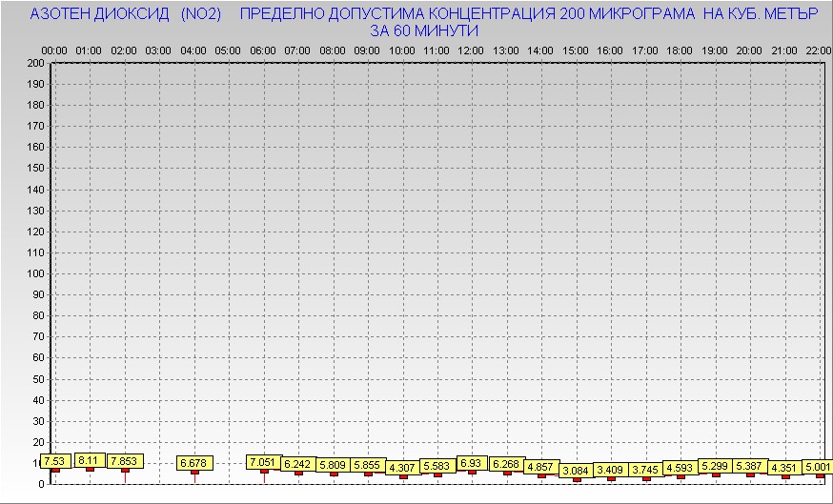Screen dimensions: 833x504
Task: Click the 03:00 time axis label
Action: [158, 50]
